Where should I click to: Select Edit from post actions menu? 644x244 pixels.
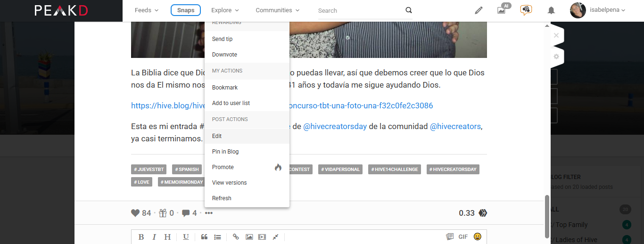[217, 136]
